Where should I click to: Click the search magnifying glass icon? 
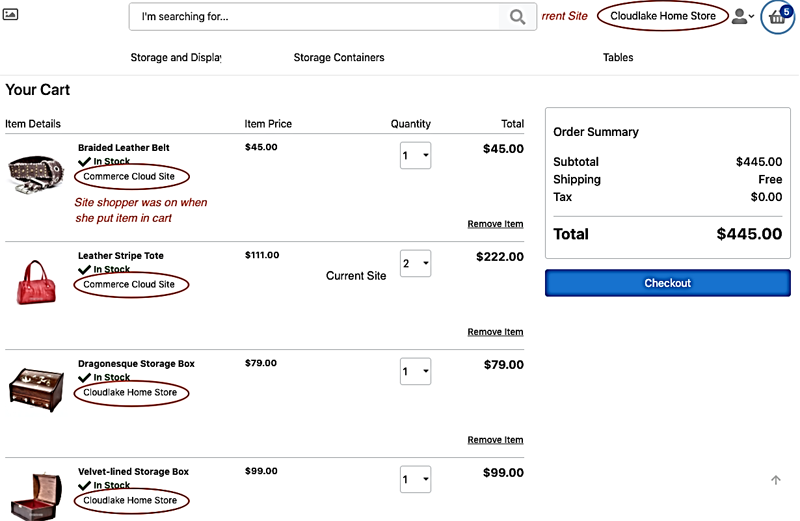517,17
